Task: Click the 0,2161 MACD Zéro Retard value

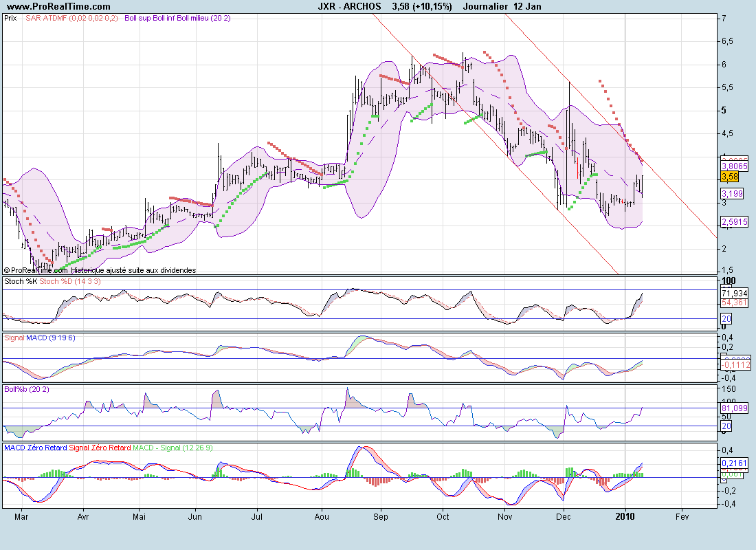Action: (x=734, y=463)
